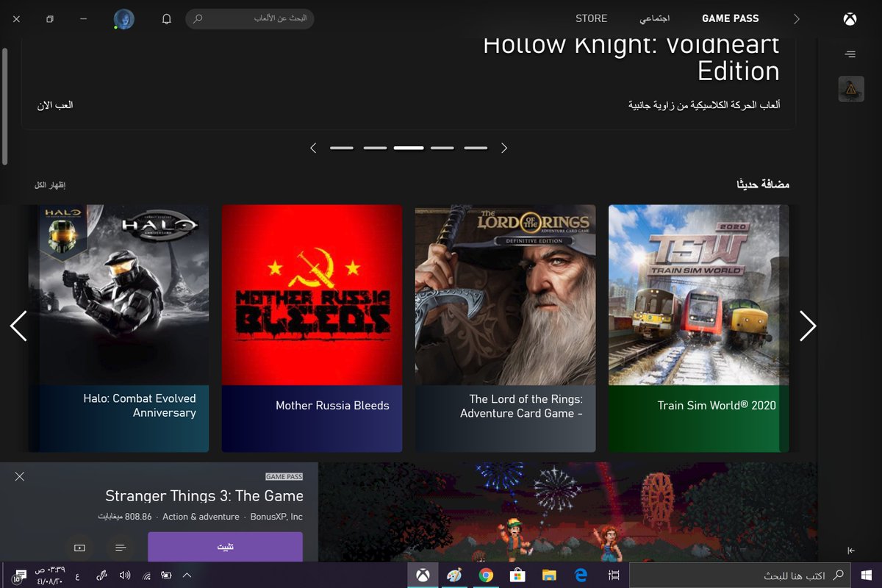Image resolution: width=882 pixels, height=588 pixels.
Task: Open the pen workspace tray icon
Action: point(102,576)
